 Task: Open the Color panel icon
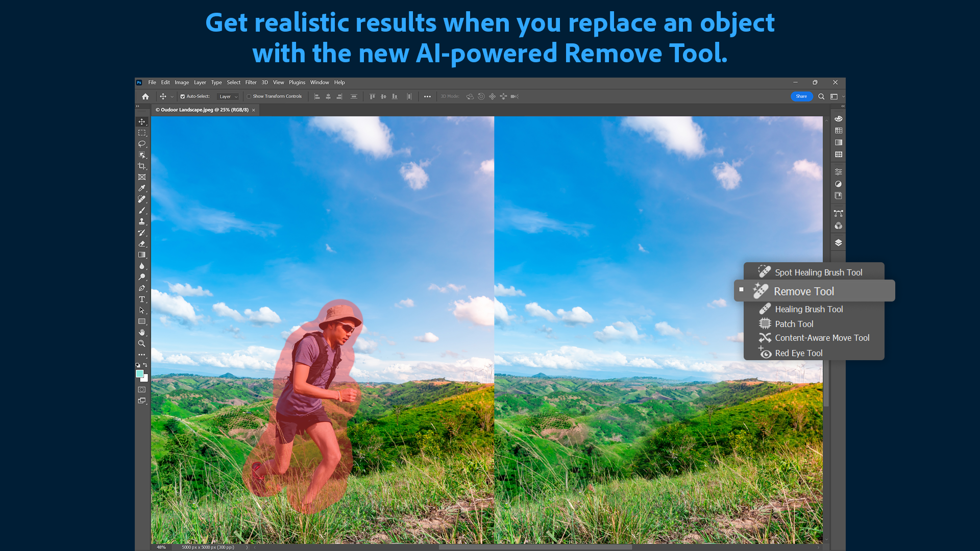[839, 118]
